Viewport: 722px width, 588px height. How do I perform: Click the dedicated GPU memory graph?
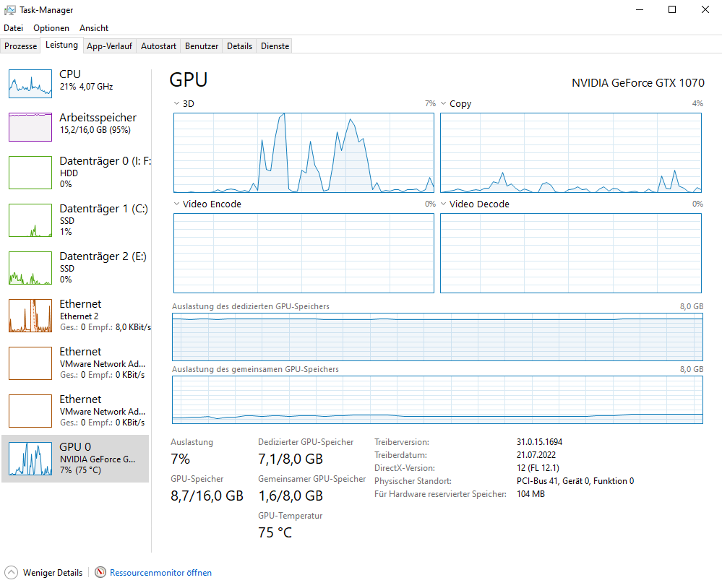(437, 337)
